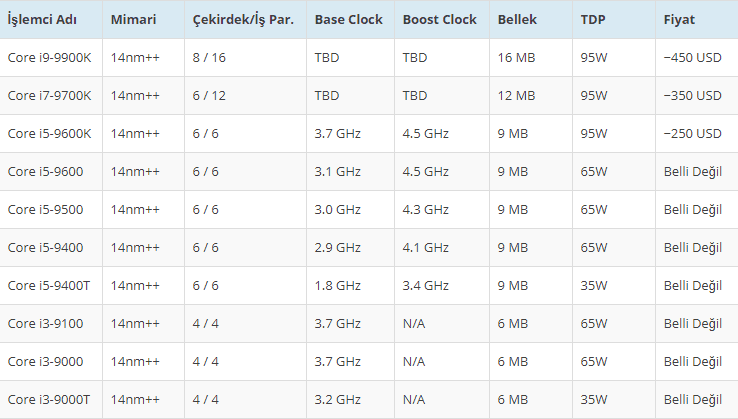Image resolution: width=738 pixels, height=419 pixels.
Task: Click the 1.8 GHz base clock cell
Action: point(337,286)
